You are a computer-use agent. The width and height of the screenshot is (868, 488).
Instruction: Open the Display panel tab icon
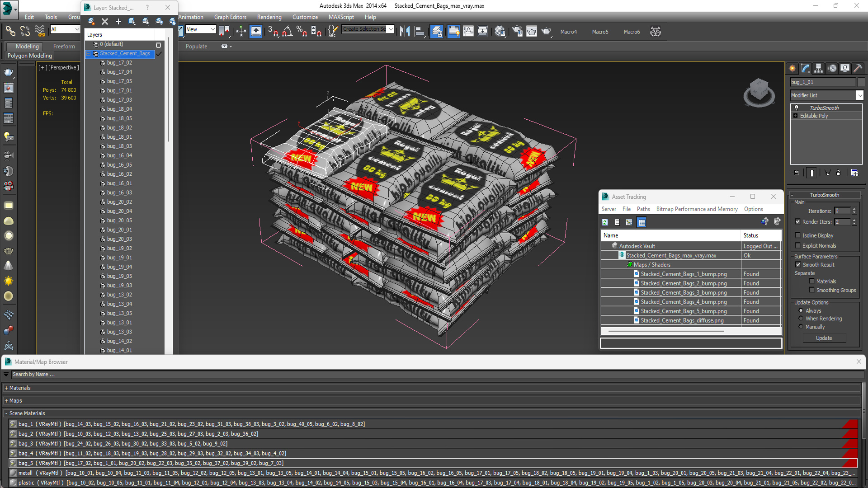pos(845,68)
